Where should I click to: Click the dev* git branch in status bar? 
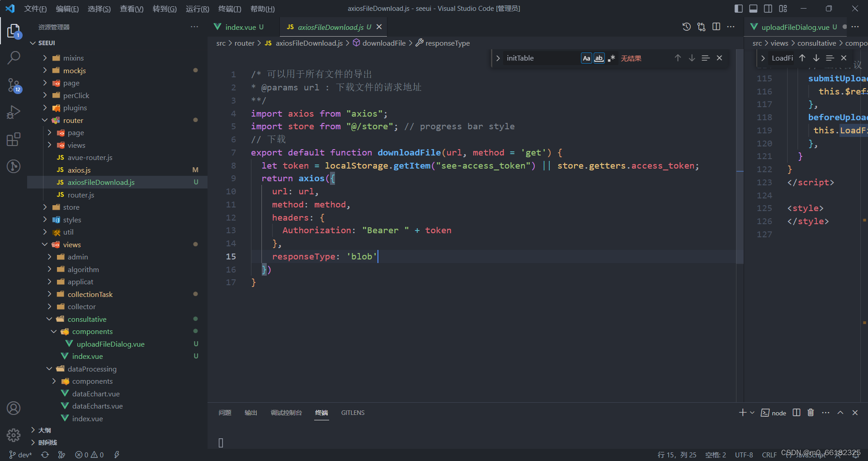point(20,455)
